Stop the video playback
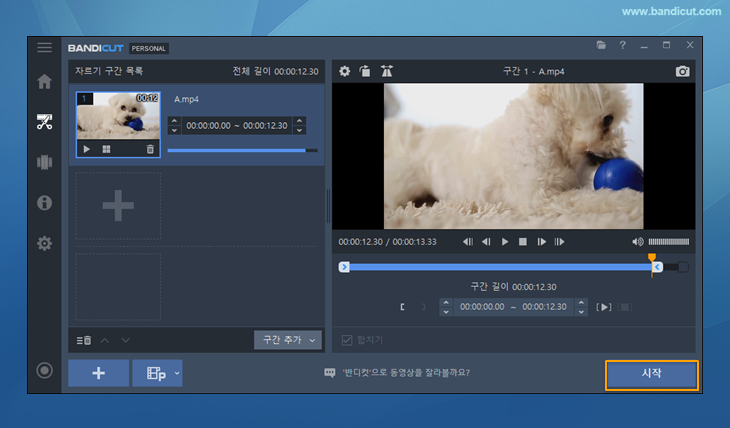 click(x=523, y=241)
